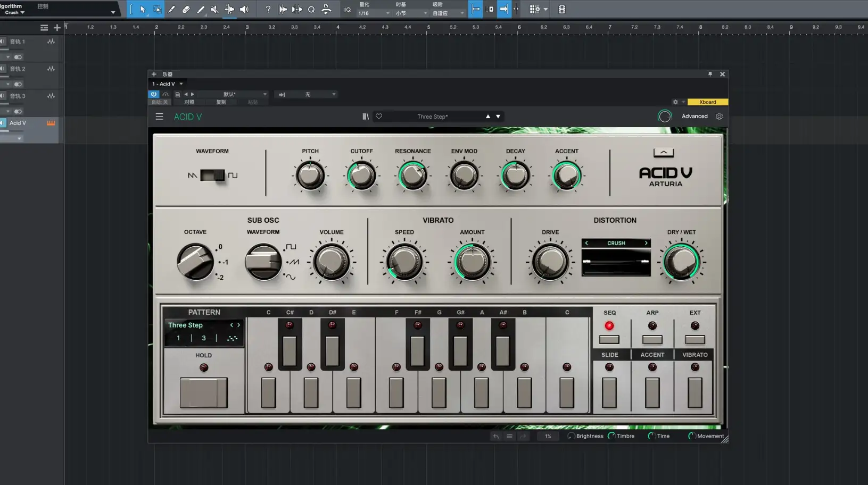The image size is (868, 485).
Task: Expand the dropdown under Acid V track
Action: point(19,139)
